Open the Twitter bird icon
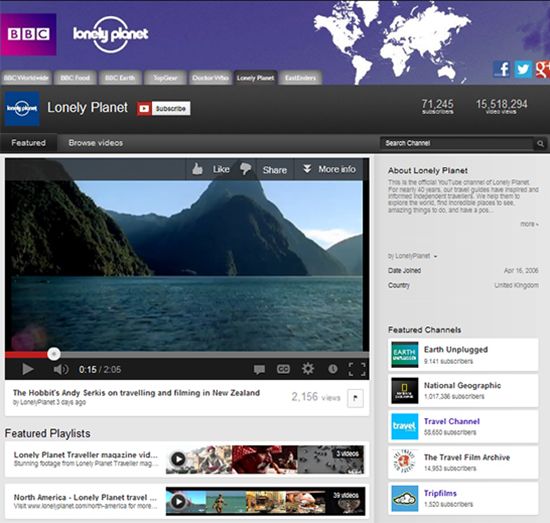Image resolution: width=550 pixels, height=523 pixels. pos(523,69)
